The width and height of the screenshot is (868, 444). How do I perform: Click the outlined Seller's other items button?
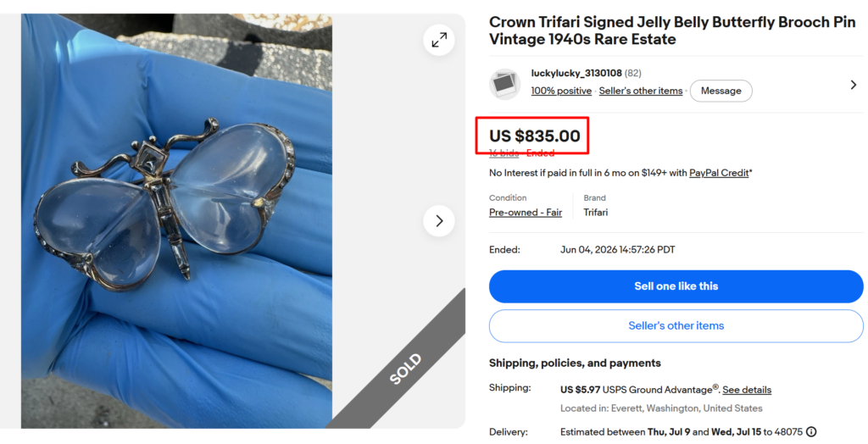coord(676,326)
